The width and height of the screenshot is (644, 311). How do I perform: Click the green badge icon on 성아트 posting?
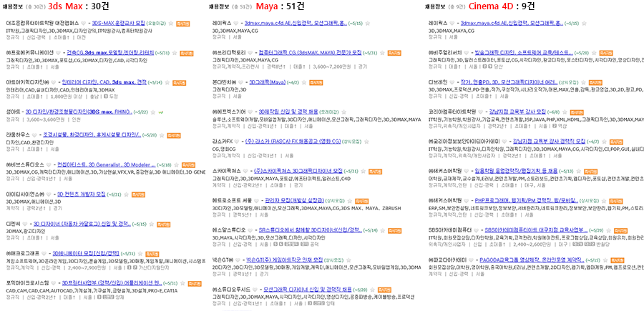pyautogui.click(x=161, y=112)
